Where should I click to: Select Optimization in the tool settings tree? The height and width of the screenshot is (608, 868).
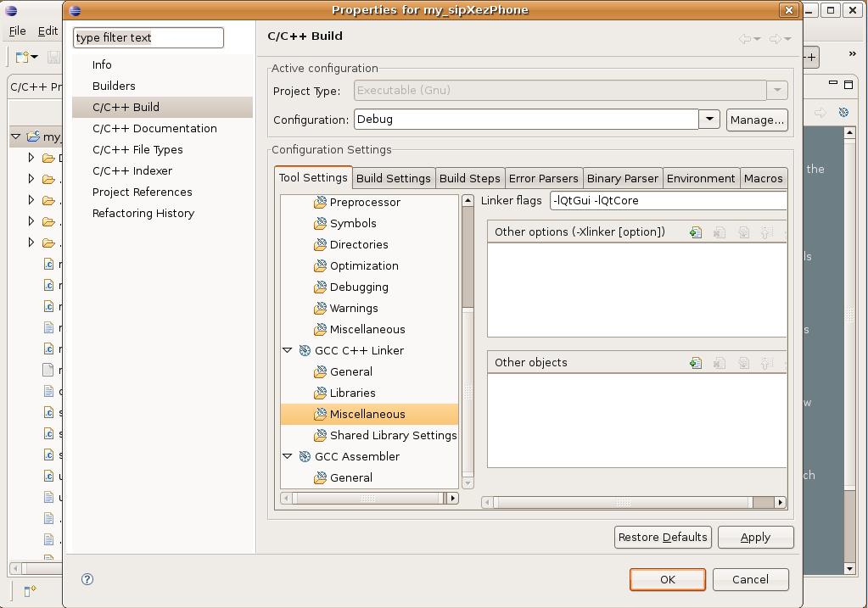[x=364, y=265]
